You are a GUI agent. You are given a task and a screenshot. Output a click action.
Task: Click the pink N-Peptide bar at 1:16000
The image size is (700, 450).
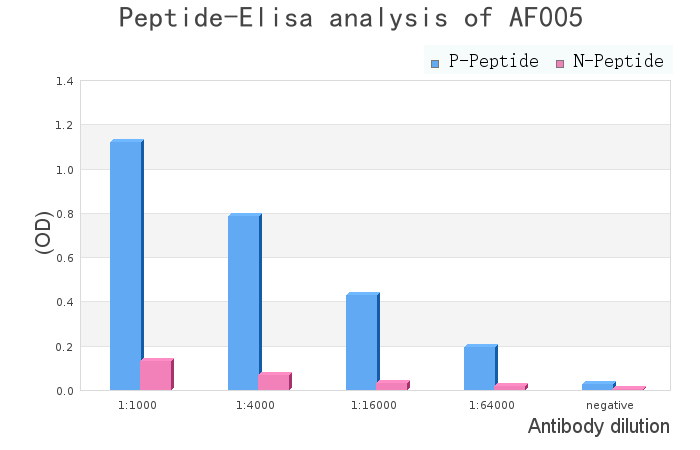(x=392, y=386)
